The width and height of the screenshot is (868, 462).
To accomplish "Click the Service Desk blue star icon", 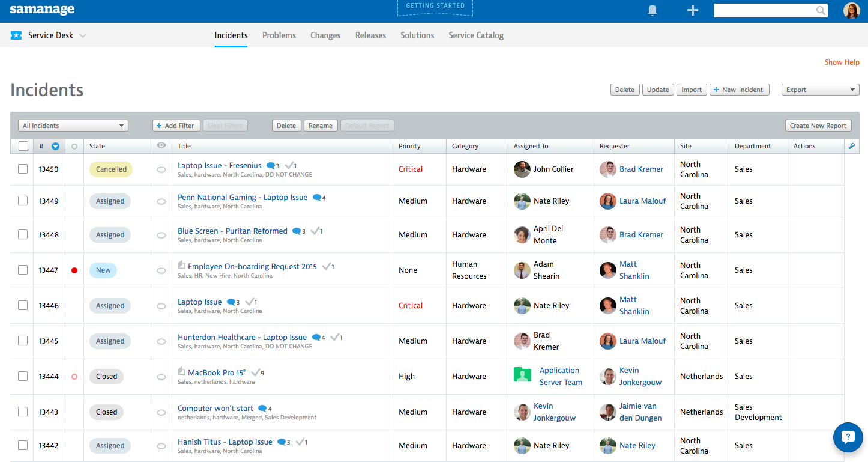I will pos(16,35).
